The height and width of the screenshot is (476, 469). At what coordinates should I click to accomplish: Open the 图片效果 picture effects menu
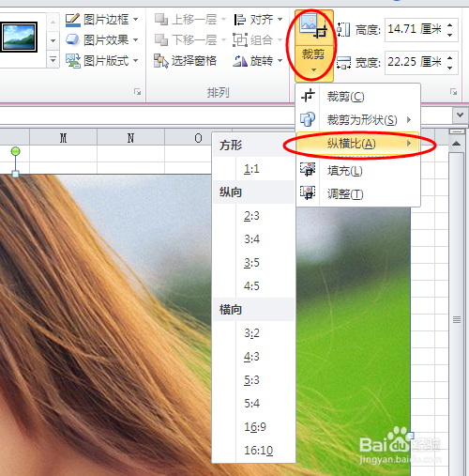pos(101,39)
